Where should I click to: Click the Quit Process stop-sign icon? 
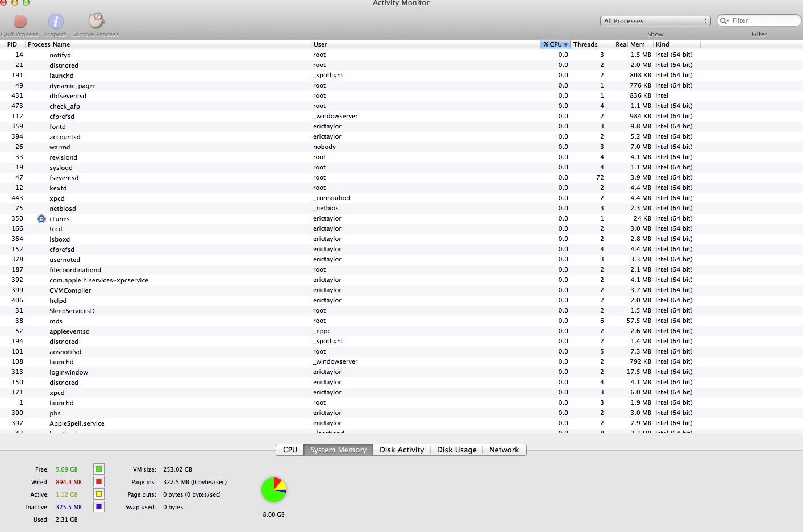coord(20,22)
